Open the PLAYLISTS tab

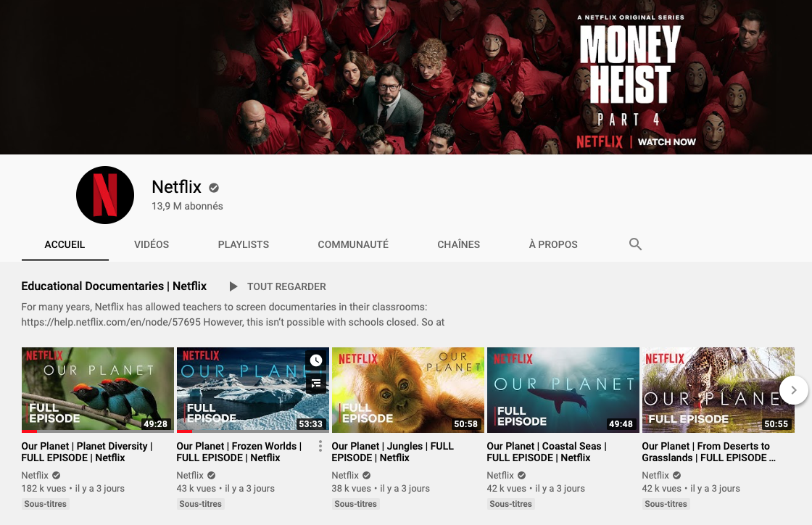[243, 244]
